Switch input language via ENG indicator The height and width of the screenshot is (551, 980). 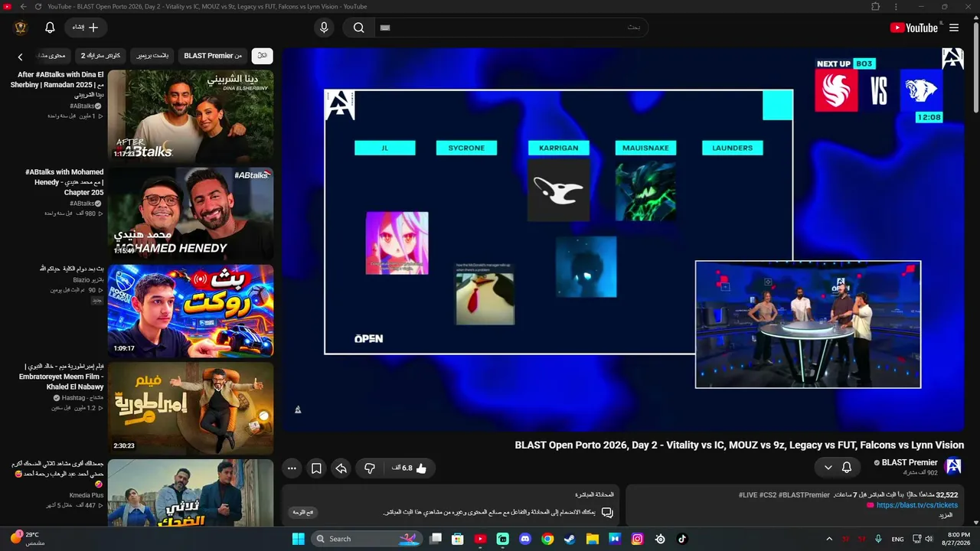[x=897, y=539]
